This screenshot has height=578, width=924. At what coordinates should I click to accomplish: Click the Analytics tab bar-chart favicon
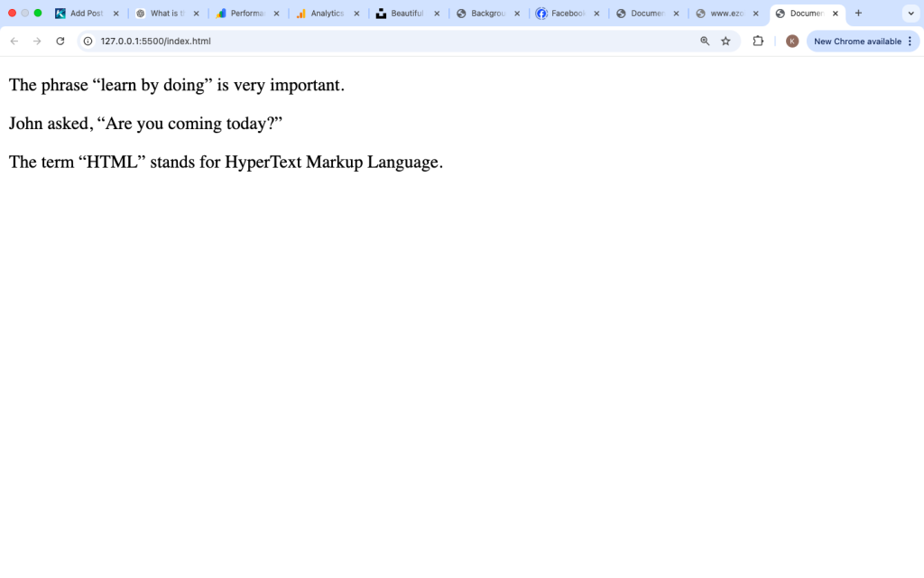(301, 13)
